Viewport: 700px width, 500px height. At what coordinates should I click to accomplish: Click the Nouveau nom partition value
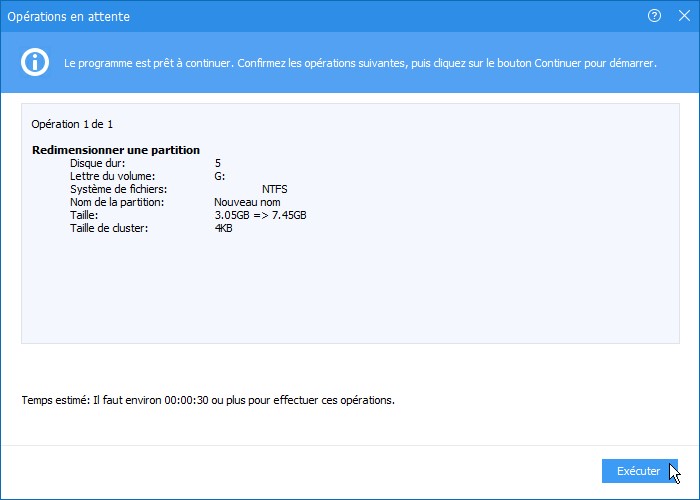[x=247, y=201]
